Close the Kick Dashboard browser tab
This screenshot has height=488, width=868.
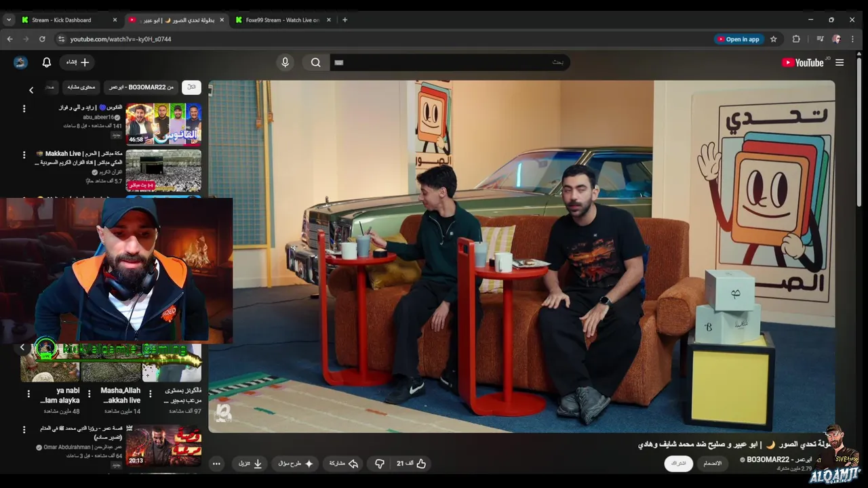[x=115, y=20]
